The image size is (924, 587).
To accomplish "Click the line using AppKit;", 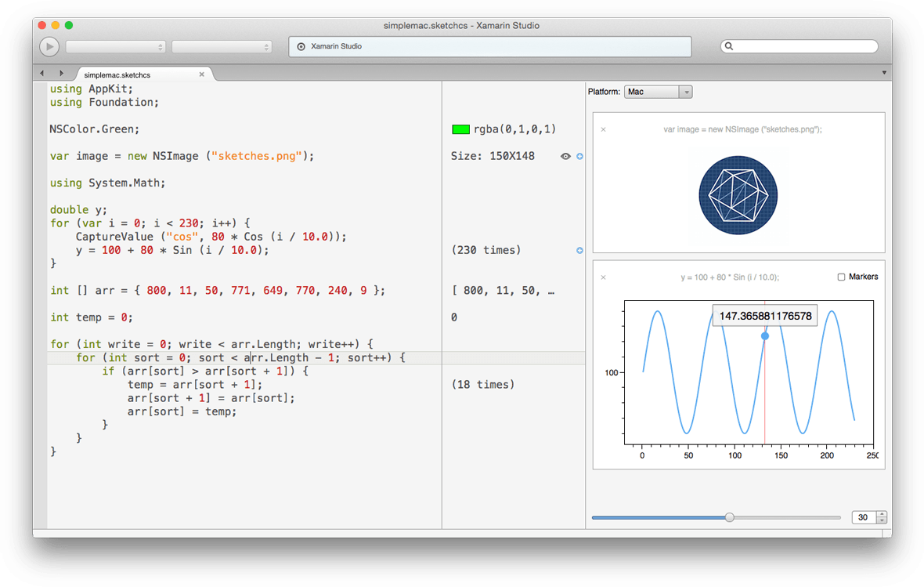I will pos(92,89).
